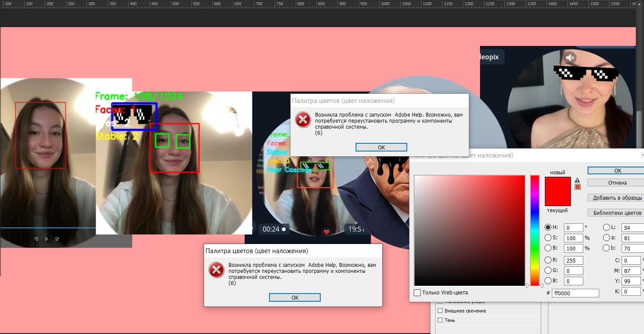Viewport: 644px width, 334px height.
Task: Click the rewind 10 seconds icon
Action: point(37,239)
